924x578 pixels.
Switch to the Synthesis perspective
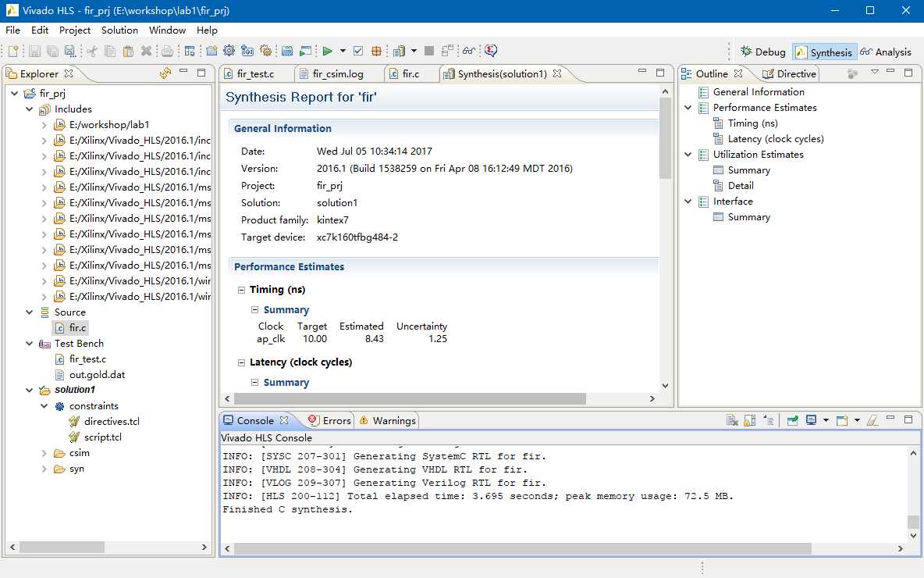tap(824, 52)
